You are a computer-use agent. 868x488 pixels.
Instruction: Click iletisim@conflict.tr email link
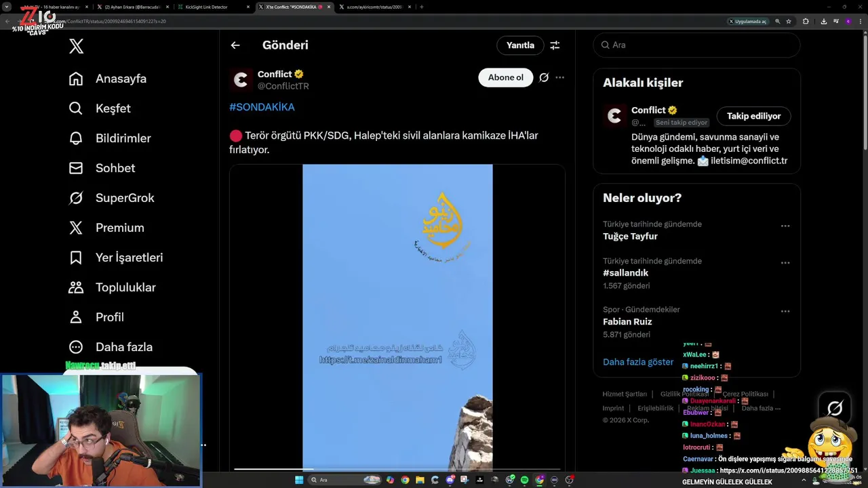pos(749,161)
